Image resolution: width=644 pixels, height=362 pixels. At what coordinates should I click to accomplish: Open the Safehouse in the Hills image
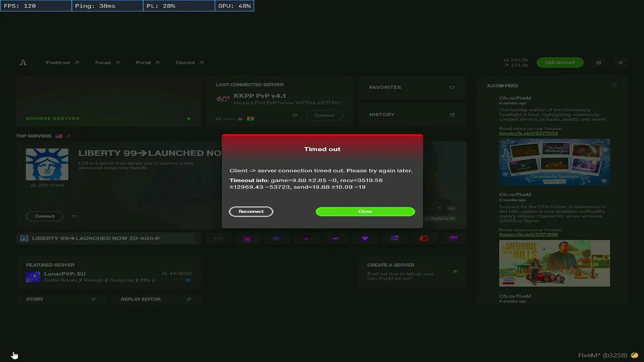click(554, 263)
